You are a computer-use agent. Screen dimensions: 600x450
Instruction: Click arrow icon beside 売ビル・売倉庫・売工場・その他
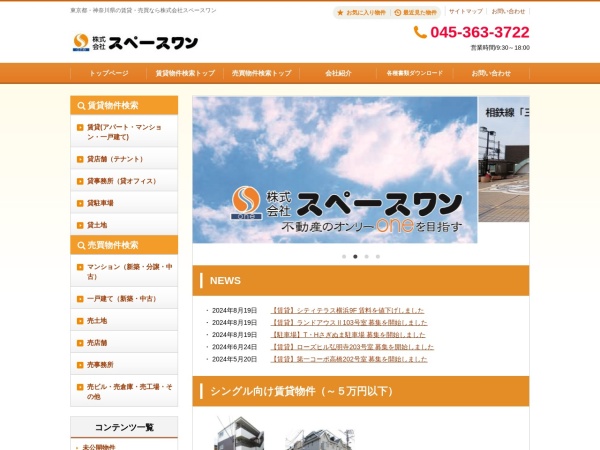[80, 387]
